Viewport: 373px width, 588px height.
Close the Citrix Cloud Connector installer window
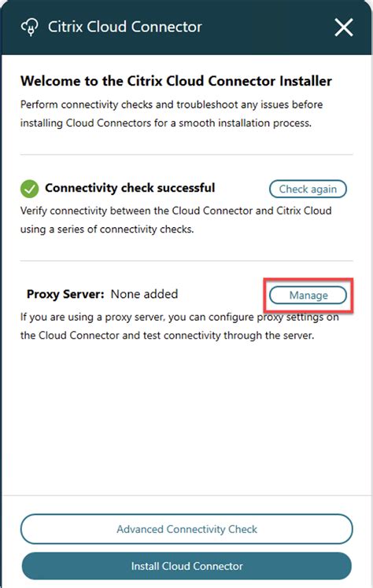point(344,28)
